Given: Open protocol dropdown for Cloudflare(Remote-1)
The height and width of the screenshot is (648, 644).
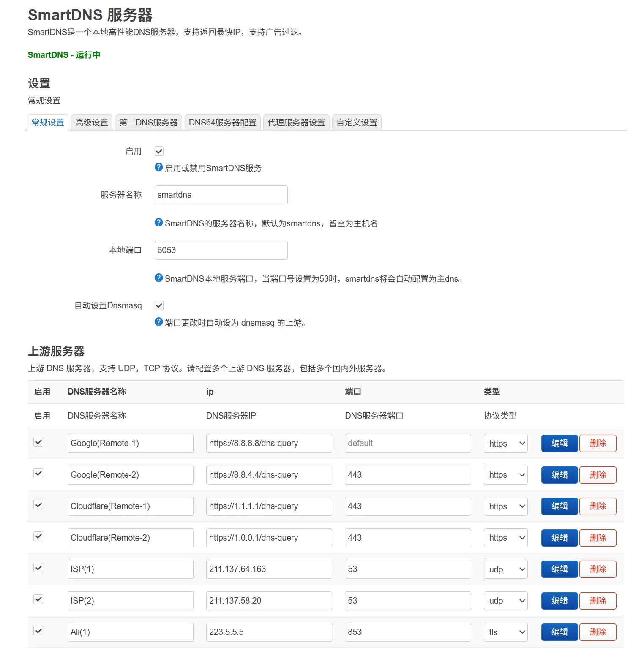Looking at the screenshot, I should click(x=505, y=506).
